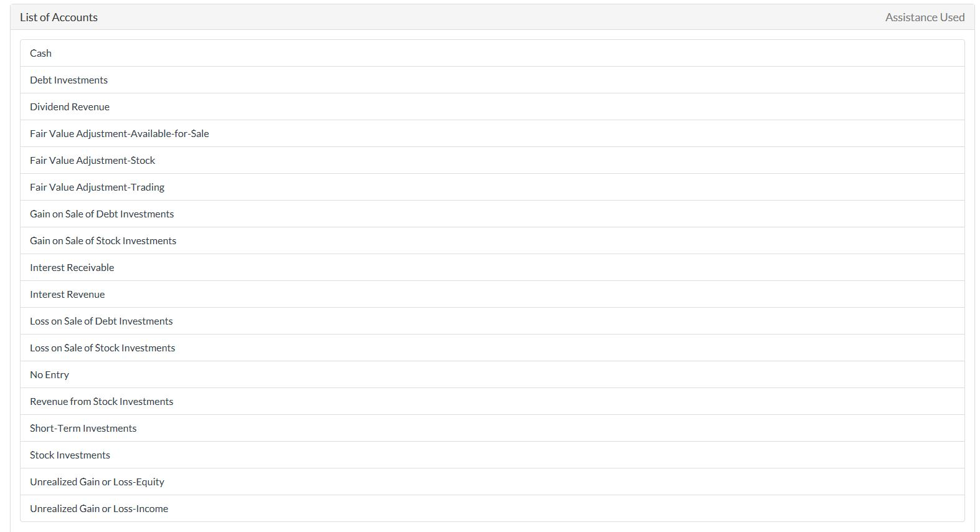Pick the Interest Receivable account
This screenshot has width=980, height=532.
point(72,267)
